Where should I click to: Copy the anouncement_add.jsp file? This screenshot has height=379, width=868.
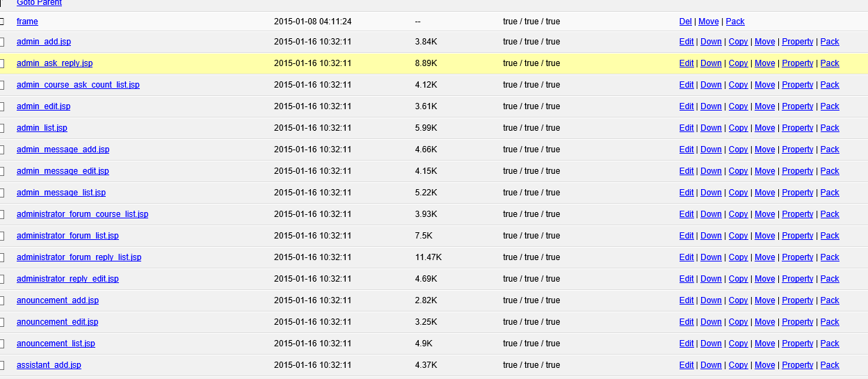coord(738,300)
